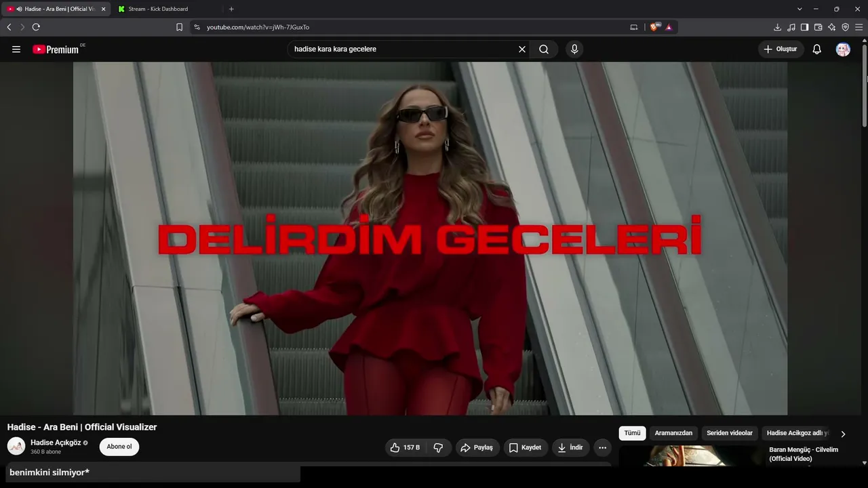The image size is (868, 488).
Task: Click the Abone ol subscribe button
Action: pyautogui.click(x=119, y=447)
